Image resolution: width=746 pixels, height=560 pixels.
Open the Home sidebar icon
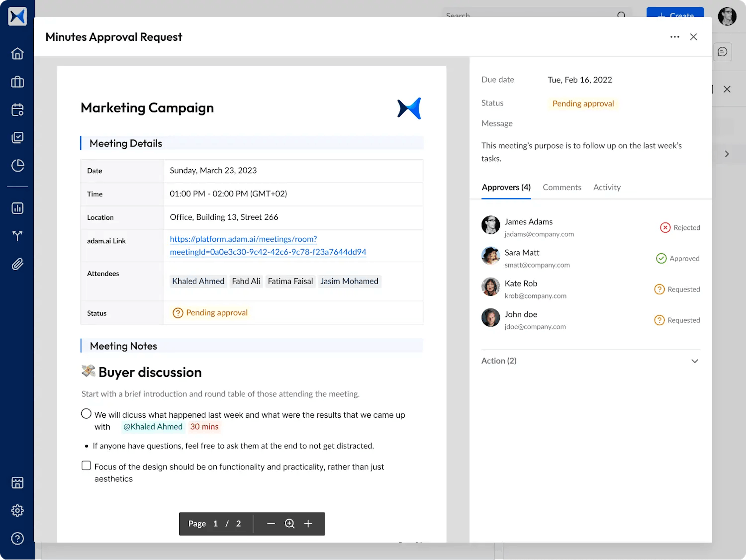click(17, 53)
